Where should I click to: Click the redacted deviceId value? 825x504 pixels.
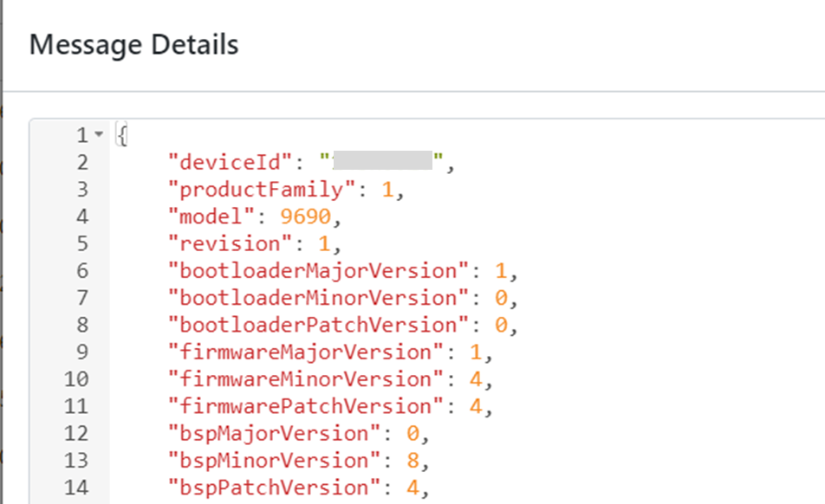(382, 162)
